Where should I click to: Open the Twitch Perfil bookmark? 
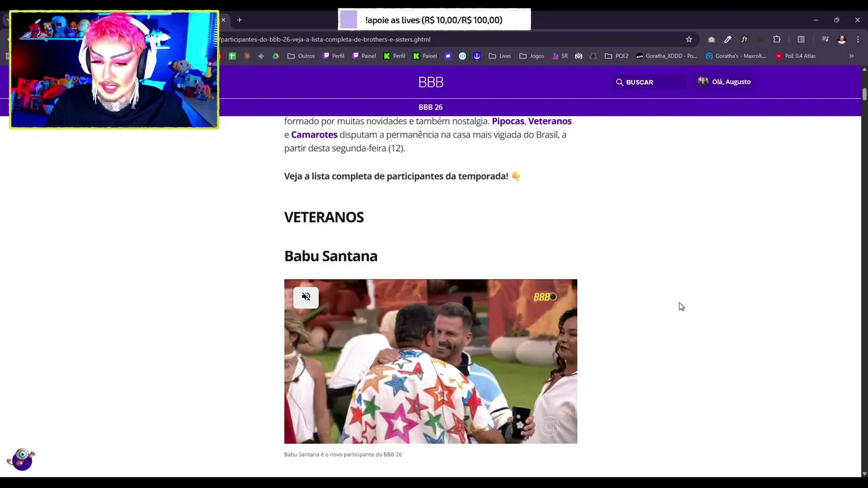click(334, 56)
